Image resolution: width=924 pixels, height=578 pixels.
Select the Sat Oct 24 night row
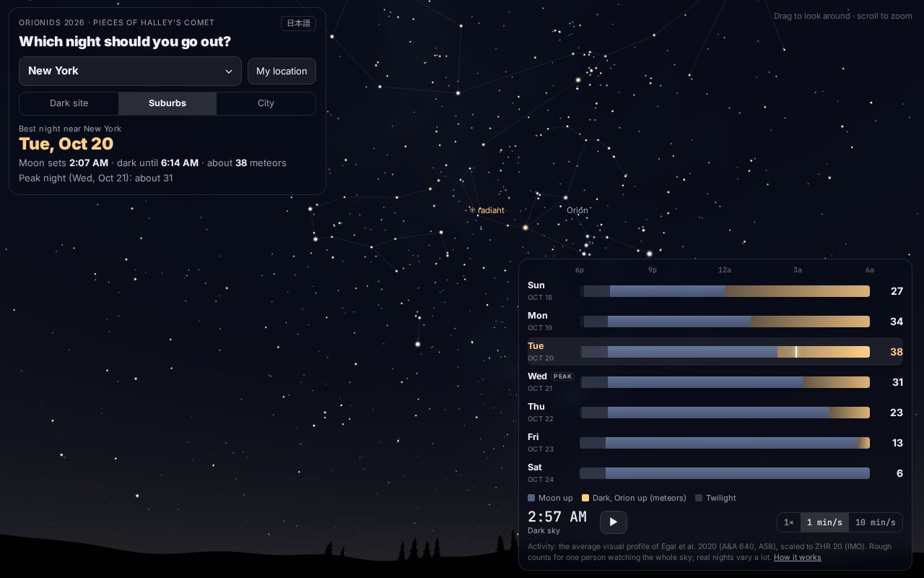pos(715,473)
